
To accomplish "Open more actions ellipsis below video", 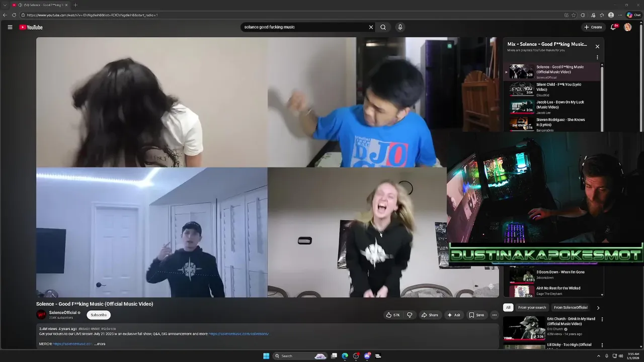I will click(494, 315).
